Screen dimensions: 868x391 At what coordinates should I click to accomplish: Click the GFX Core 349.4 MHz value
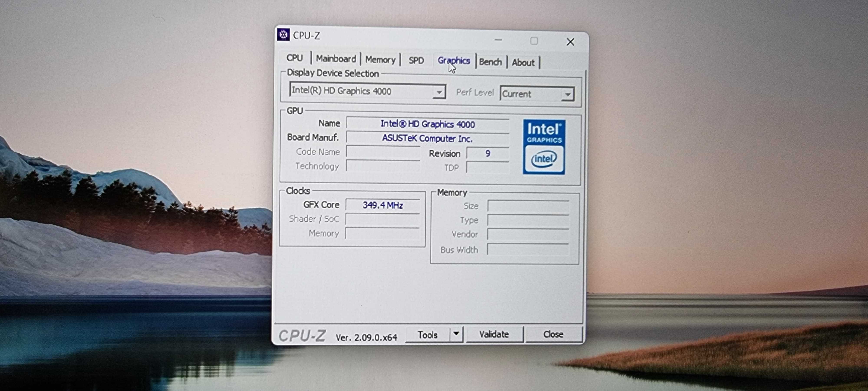pos(382,205)
